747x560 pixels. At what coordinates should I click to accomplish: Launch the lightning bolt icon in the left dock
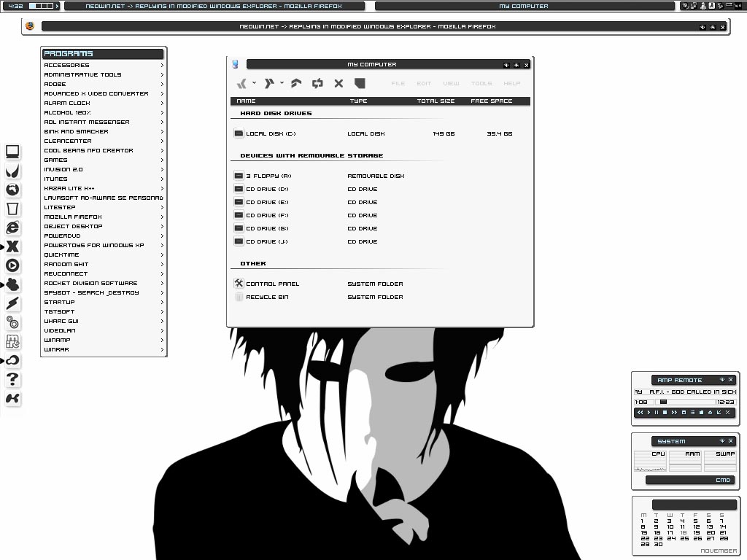point(13,303)
